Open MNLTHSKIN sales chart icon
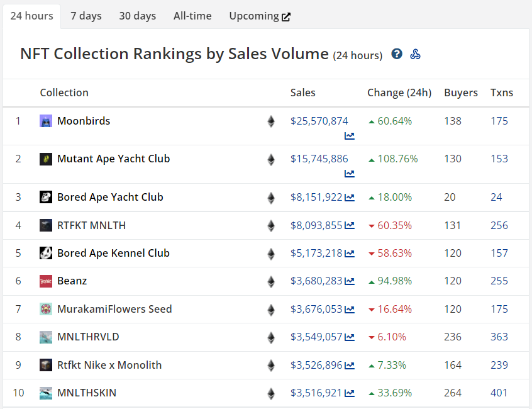Image resolution: width=532 pixels, height=409 pixels. click(x=350, y=393)
